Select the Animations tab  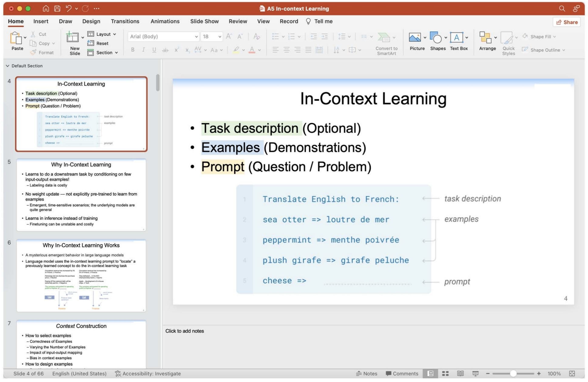165,21
